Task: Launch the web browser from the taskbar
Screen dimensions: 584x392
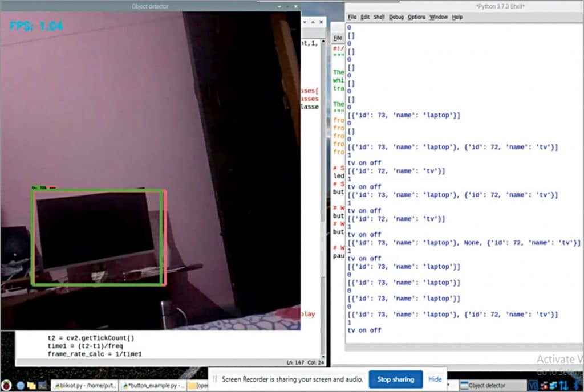Action: pos(19,385)
